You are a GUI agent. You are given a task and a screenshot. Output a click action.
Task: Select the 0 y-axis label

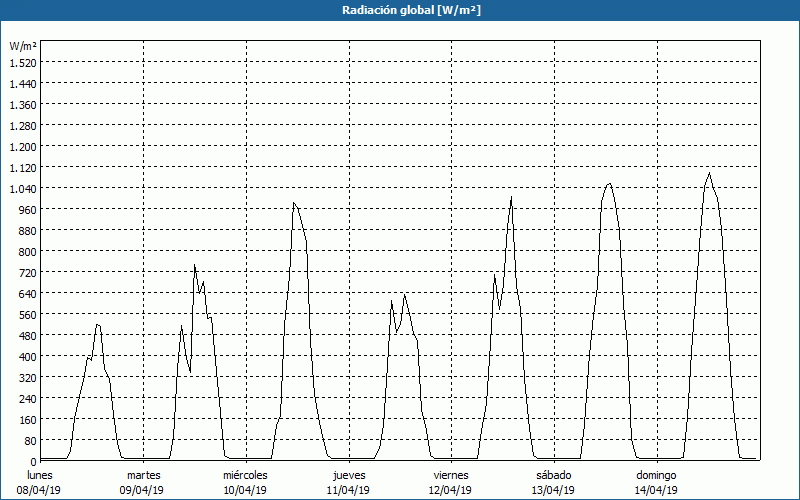point(34,462)
